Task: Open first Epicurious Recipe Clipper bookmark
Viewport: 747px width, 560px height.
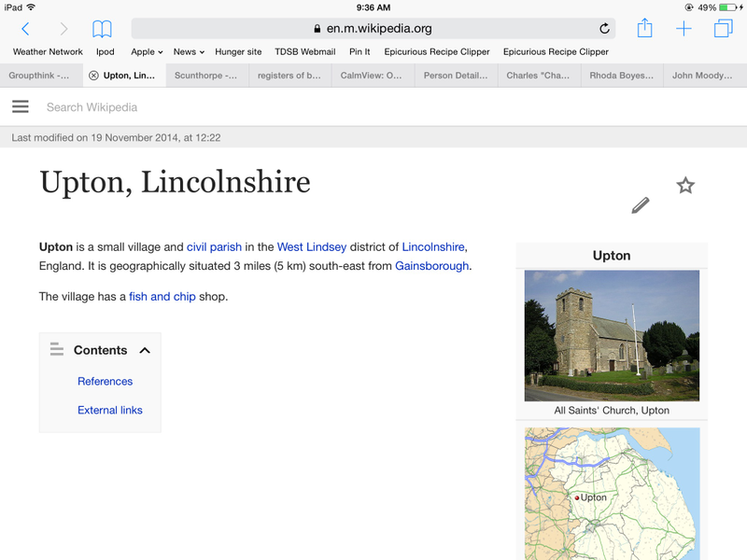Action: pyautogui.click(x=437, y=51)
